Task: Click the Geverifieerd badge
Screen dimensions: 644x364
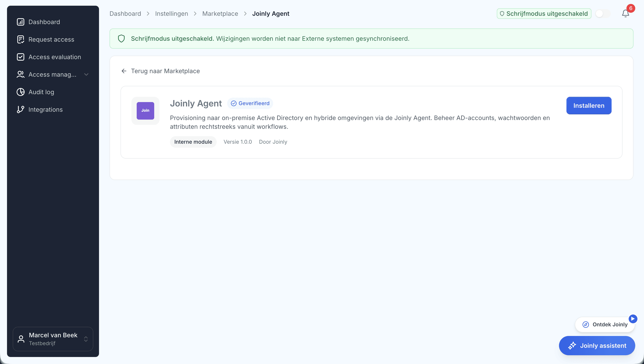Action: click(x=250, y=104)
